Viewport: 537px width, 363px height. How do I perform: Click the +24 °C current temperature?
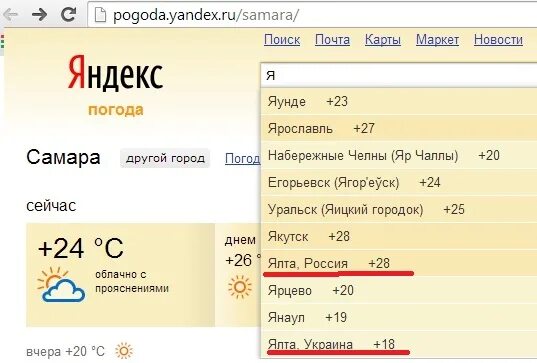(x=81, y=248)
